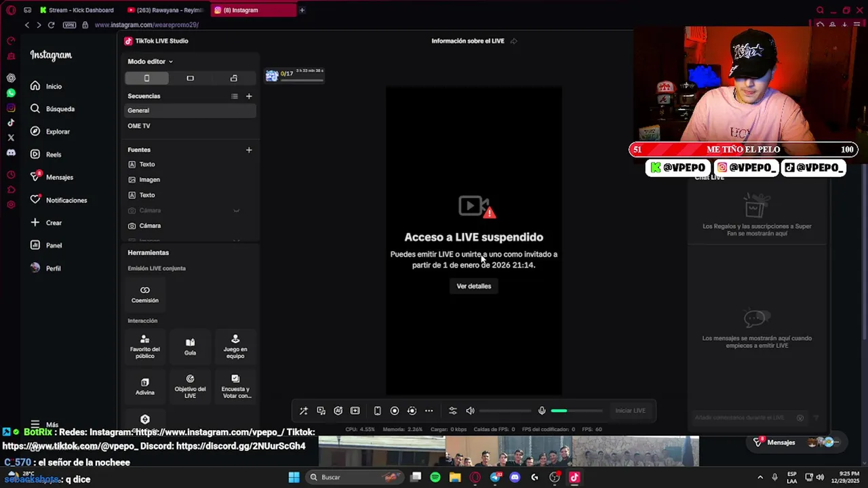The width and height of the screenshot is (868, 488).
Task: Open Instagram Reels
Action: (x=46, y=155)
